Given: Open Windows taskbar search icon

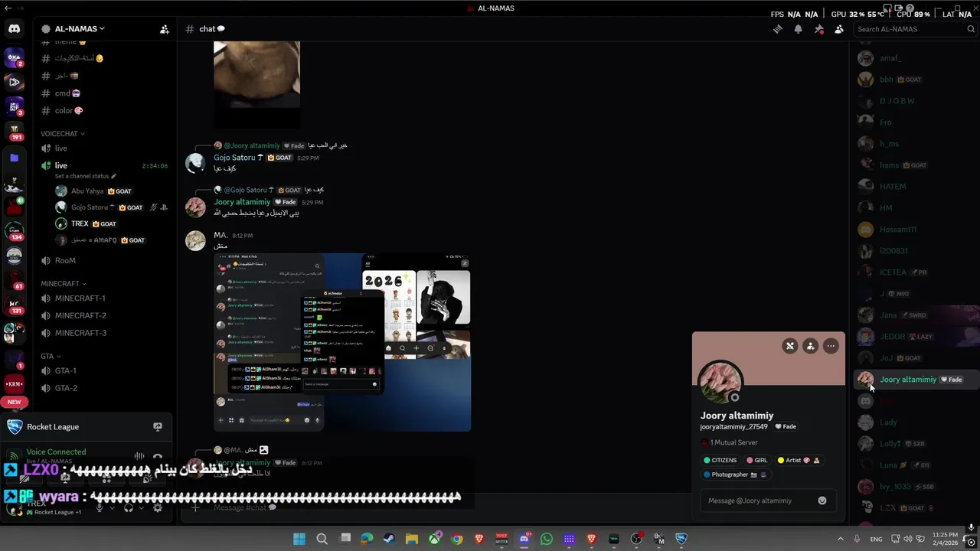Looking at the screenshot, I should [x=322, y=539].
